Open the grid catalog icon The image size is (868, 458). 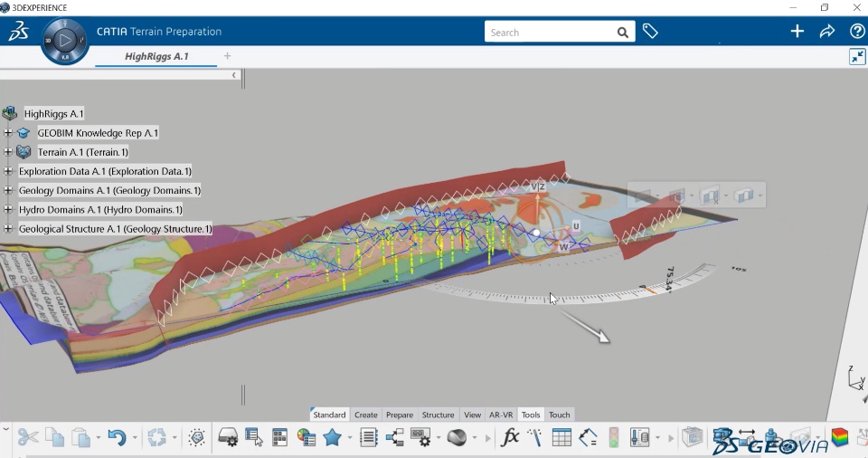(x=280, y=437)
